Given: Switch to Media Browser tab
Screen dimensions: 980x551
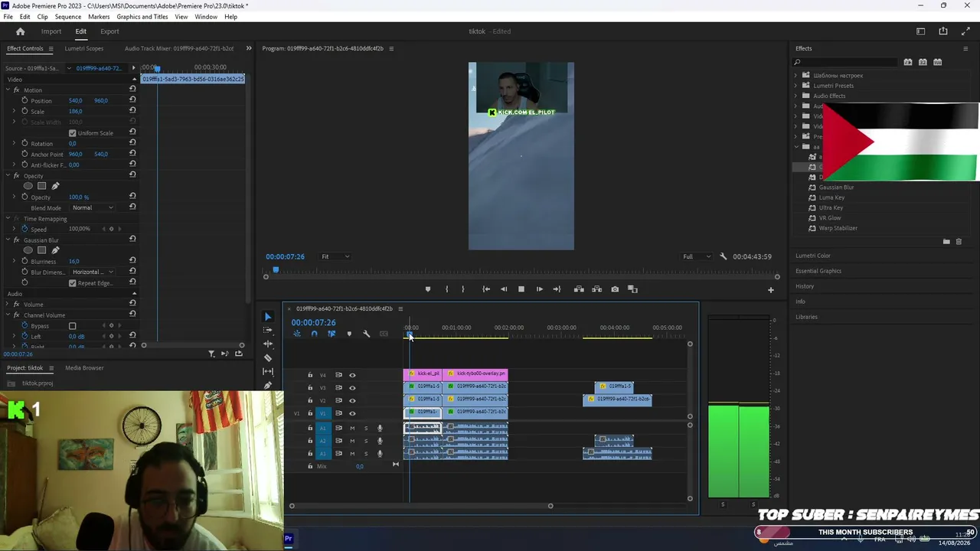Looking at the screenshot, I should click(84, 368).
